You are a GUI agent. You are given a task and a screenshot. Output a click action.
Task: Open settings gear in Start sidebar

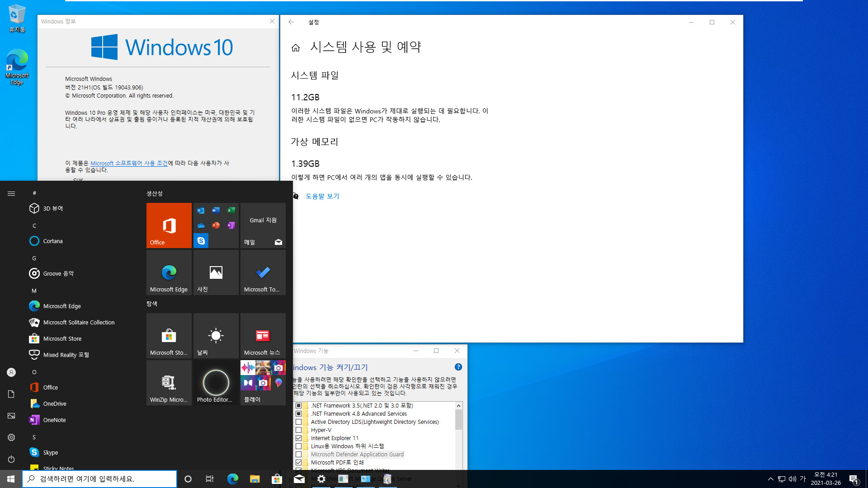[x=11, y=437]
